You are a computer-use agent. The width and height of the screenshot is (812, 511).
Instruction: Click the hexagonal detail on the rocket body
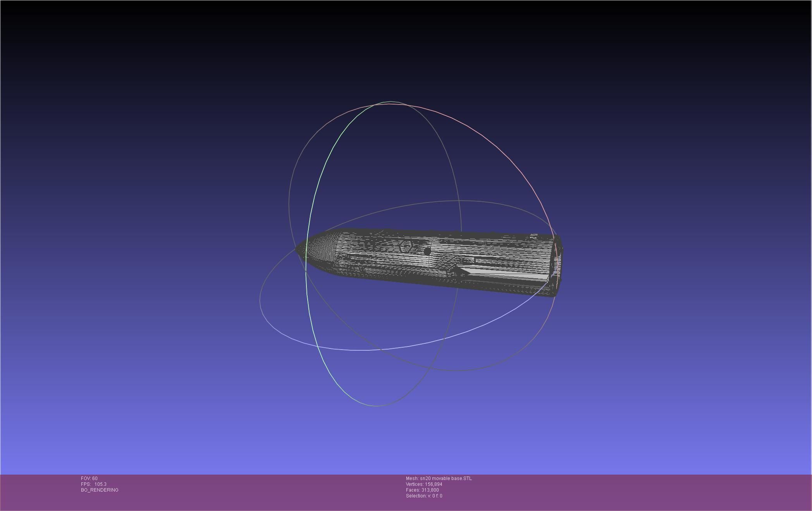click(x=406, y=247)
